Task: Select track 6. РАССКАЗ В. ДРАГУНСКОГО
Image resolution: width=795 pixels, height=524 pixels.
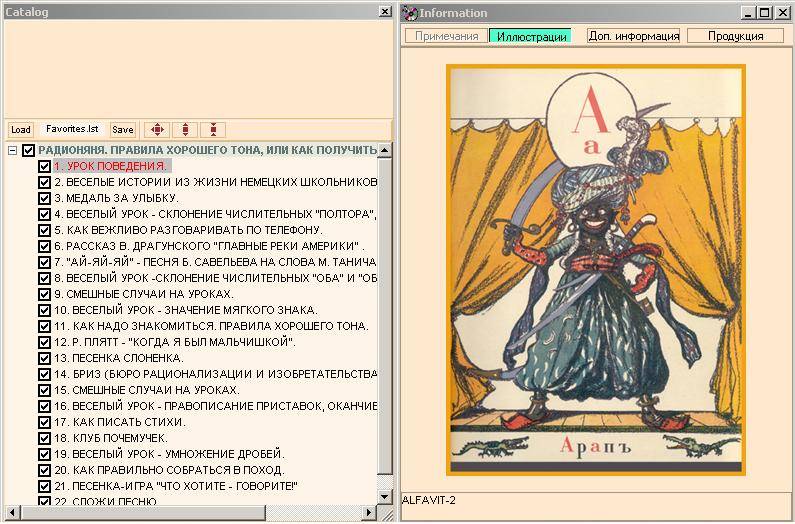Action: 209,246
